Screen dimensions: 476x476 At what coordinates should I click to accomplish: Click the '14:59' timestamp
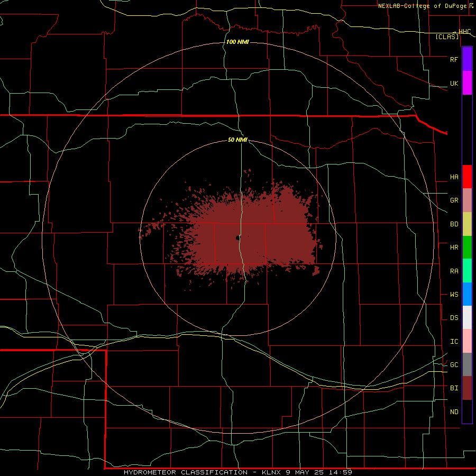coord(340,472)
